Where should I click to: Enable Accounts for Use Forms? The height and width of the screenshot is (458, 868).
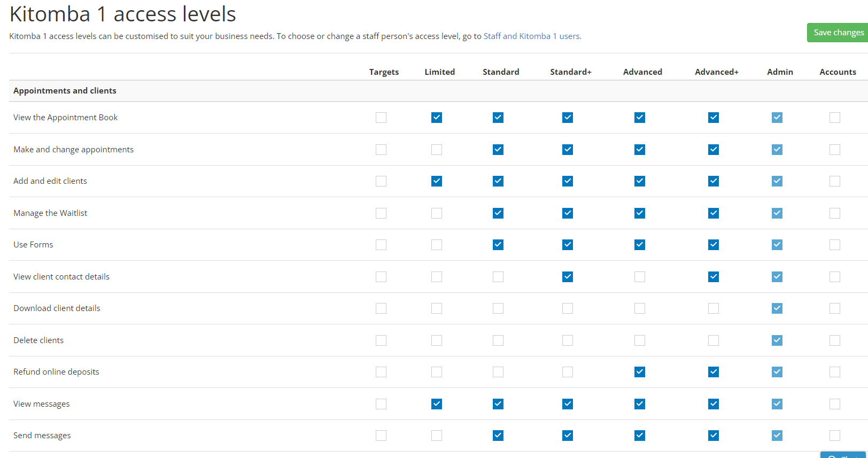(835, 245)
